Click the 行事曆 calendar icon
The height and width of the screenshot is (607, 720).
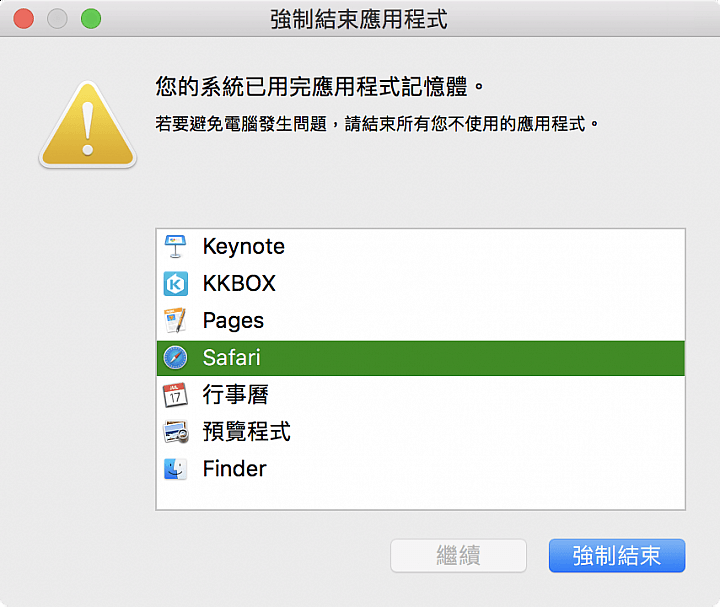(x=175, y=395)
